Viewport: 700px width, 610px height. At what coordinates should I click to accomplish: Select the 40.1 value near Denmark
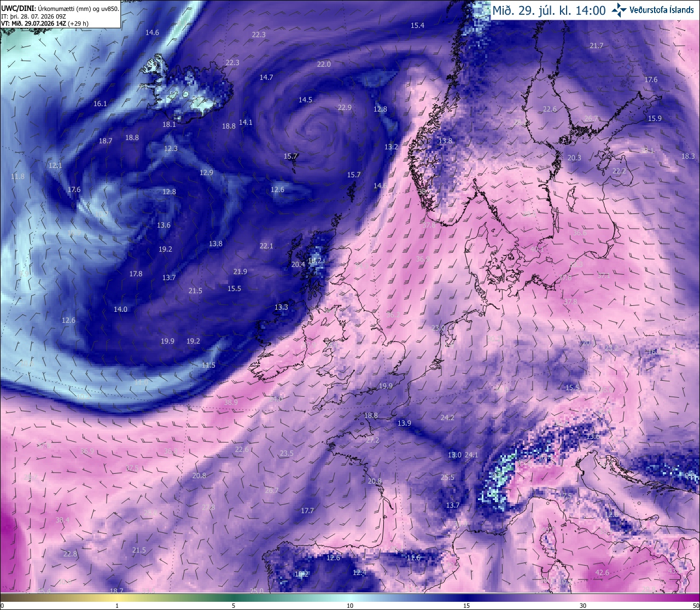click(538, 249)
